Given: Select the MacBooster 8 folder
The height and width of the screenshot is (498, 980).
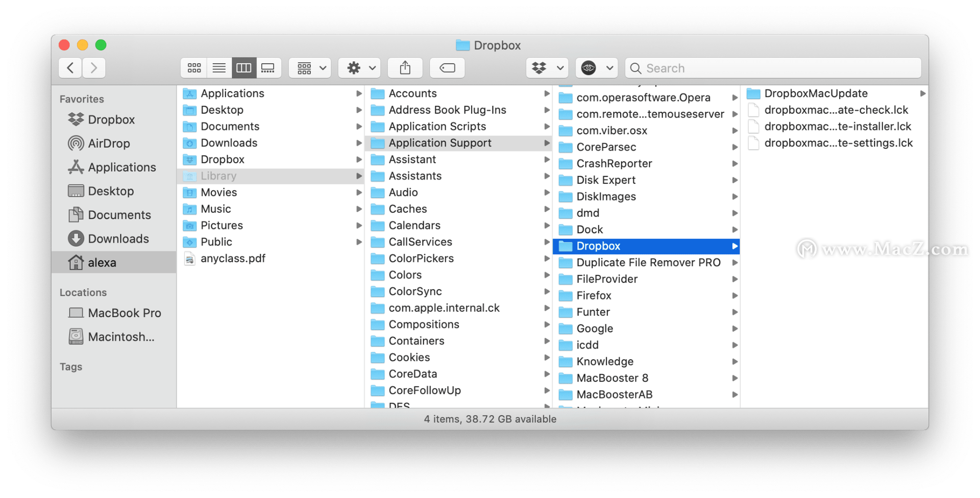Looking at the screenshot, I should (647, 378).
